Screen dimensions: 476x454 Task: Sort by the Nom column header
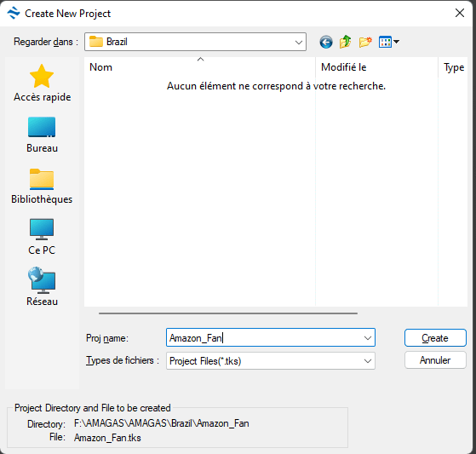(200, 67)
